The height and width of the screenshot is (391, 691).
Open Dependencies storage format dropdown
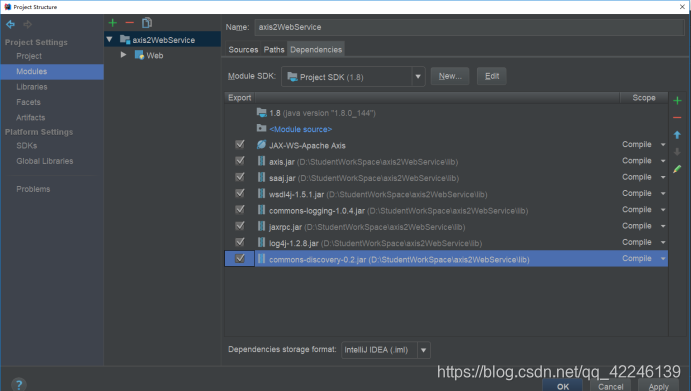[424, 350]
